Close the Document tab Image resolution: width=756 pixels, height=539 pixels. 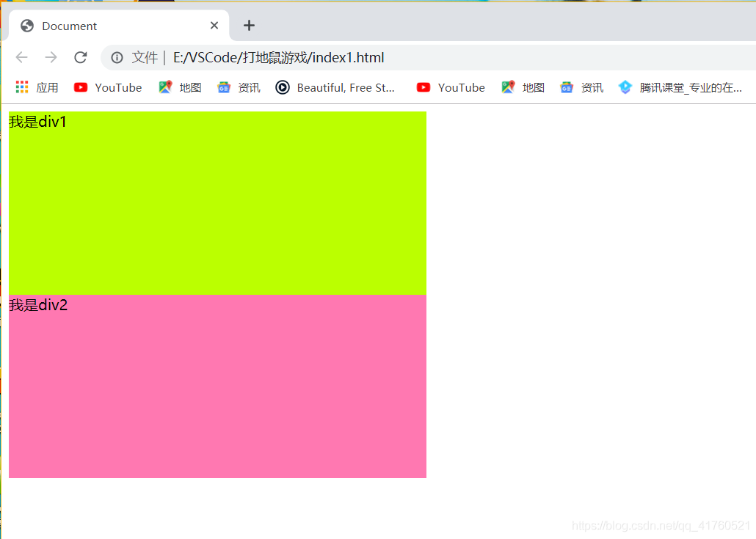(214, 26)
